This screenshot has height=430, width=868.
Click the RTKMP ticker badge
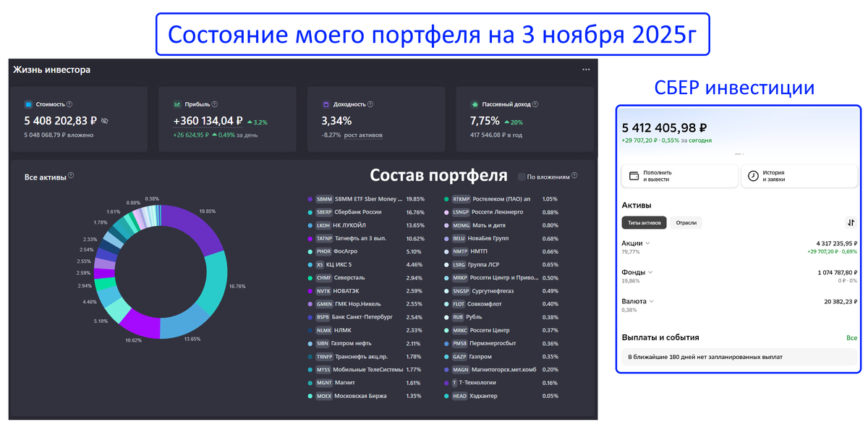tap(461, 199)
